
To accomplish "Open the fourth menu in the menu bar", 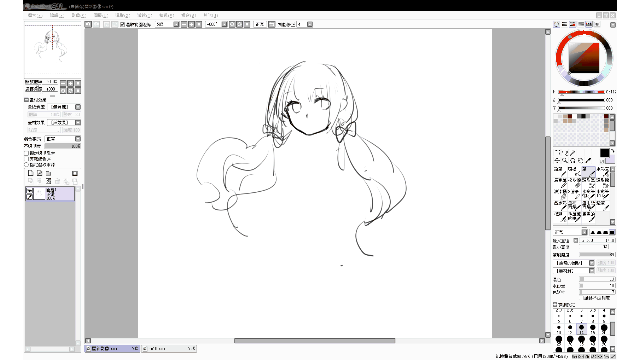I will (x=101, y=16).
